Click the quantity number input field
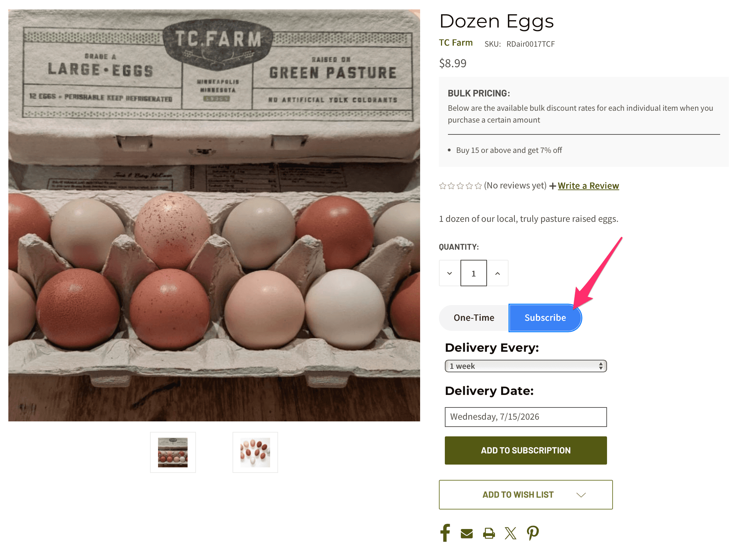This screenshot has width=756, height=560. (x=474, y=273)
